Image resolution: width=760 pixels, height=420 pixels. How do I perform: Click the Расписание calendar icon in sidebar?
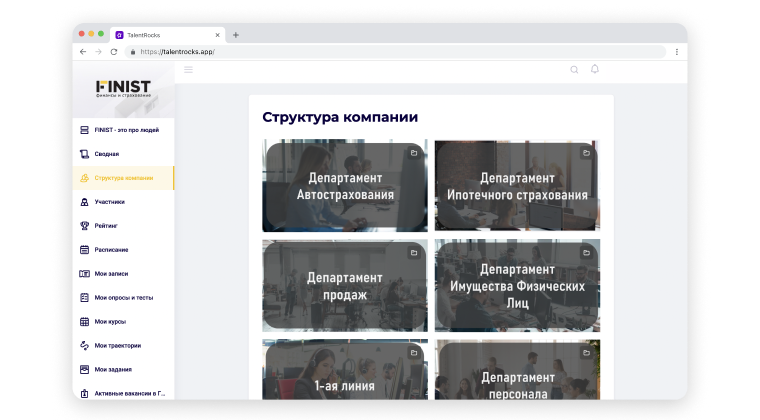point(85,250)
